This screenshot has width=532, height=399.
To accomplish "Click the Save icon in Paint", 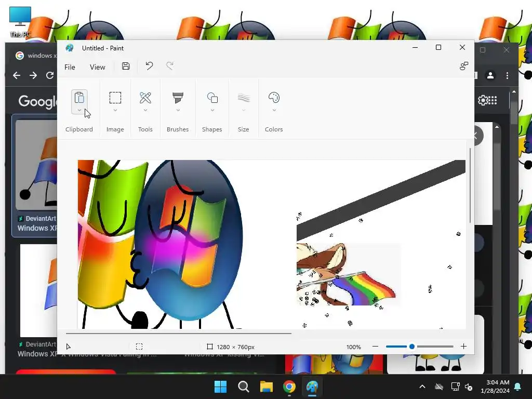I will coord(126,66).
